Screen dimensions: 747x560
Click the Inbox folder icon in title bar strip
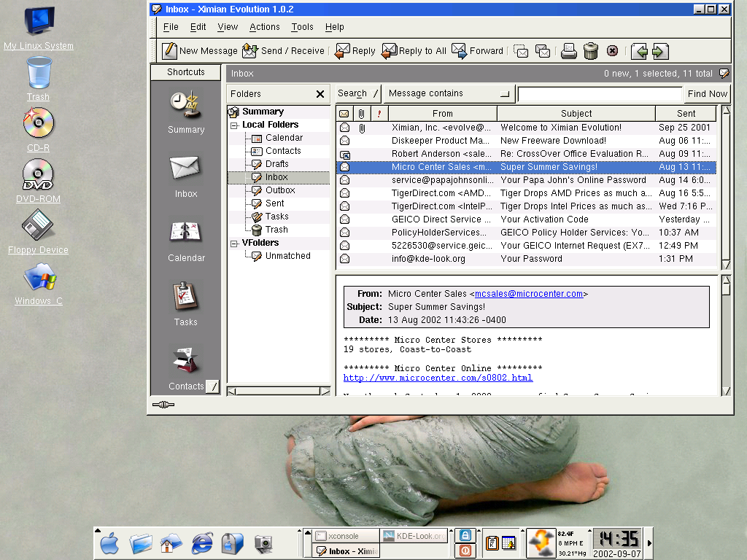pos(724,74)
